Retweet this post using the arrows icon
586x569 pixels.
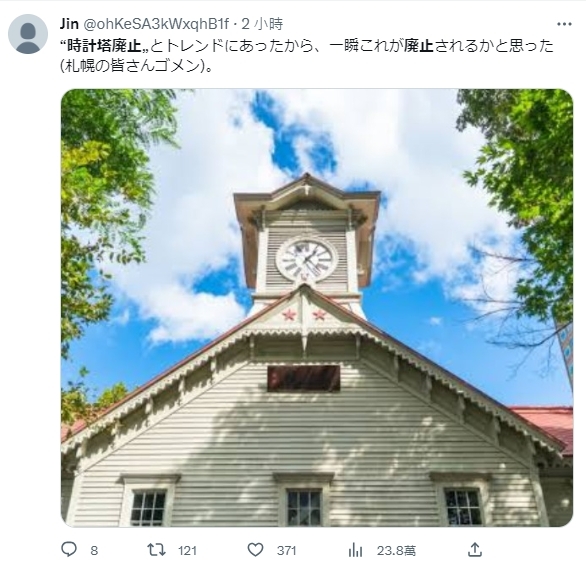pyautogui.click(x=156, y=550)
